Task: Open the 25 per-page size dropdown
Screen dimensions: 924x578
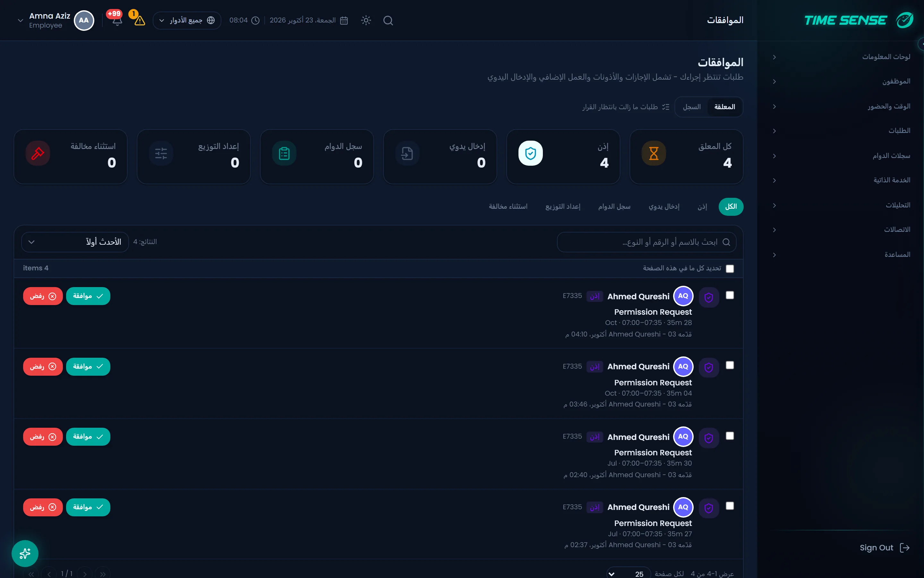Action: pos(629,574)
